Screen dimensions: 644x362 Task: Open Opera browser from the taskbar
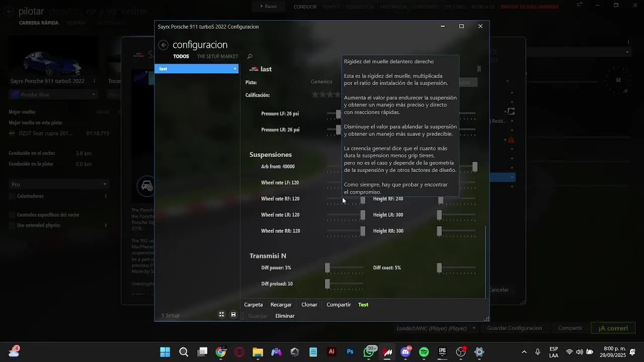tap(239, 352)
